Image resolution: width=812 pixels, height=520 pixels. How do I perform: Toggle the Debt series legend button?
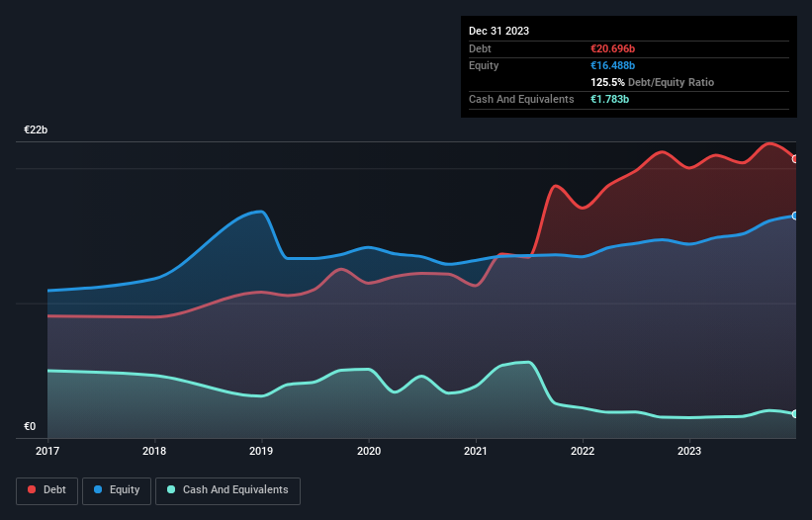pyautogui.click(x=47, y=490)
